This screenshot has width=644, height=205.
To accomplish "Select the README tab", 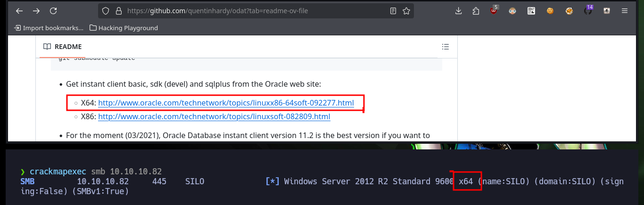I will (x=62, y=47).
